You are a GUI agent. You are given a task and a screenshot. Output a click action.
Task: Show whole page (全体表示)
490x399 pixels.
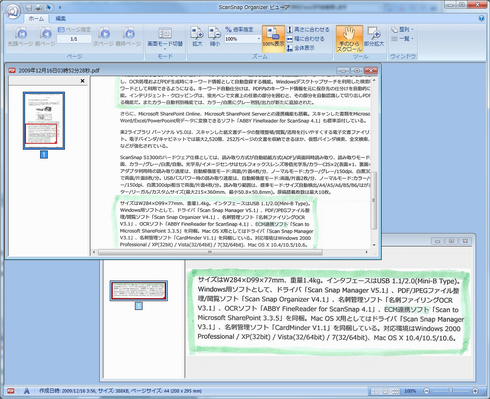point(301,48)
